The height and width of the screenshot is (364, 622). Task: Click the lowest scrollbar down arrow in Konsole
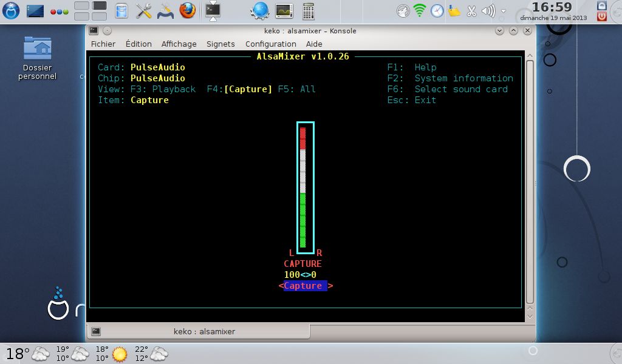tap(530, 317)
